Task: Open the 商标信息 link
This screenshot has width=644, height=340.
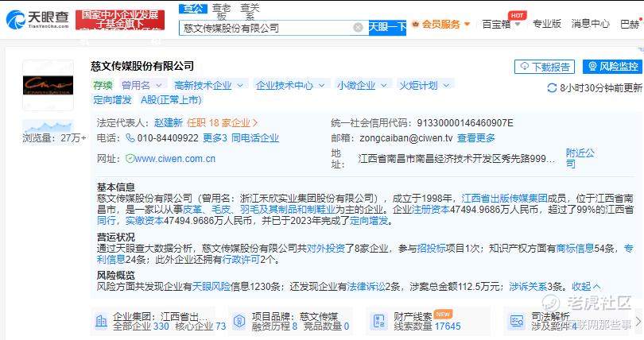Action: (x=575, y=249)
